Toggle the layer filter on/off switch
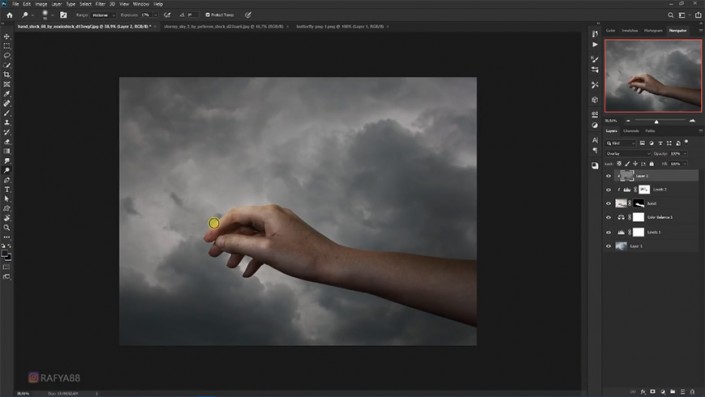705x397 pixels. 687,142
